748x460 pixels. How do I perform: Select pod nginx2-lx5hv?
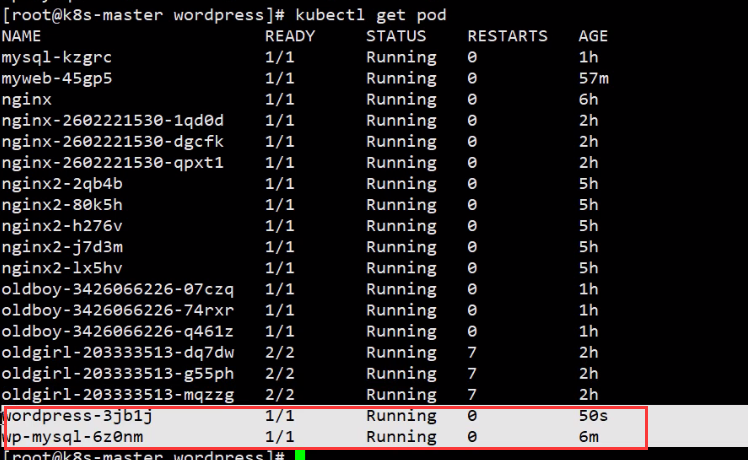point(62,268)
